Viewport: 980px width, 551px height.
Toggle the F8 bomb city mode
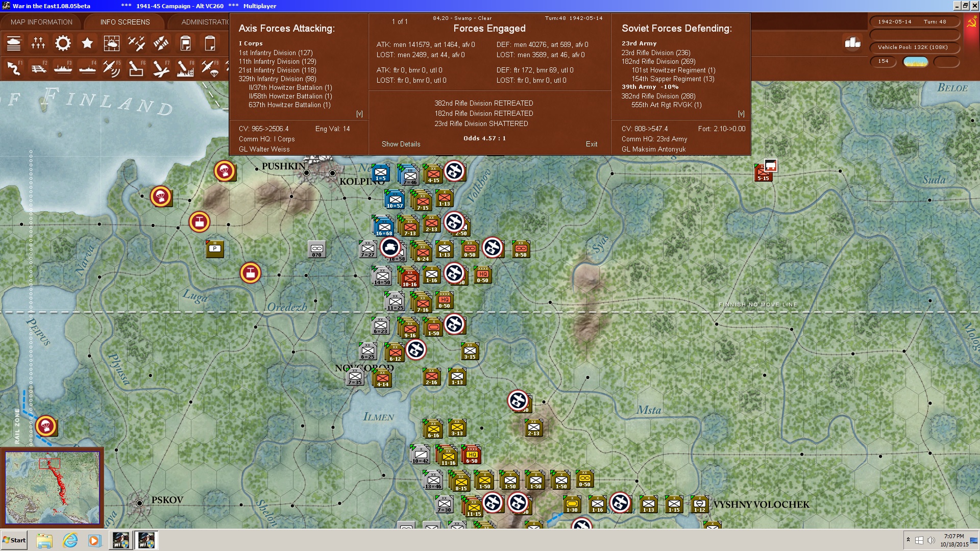[185, 68]
